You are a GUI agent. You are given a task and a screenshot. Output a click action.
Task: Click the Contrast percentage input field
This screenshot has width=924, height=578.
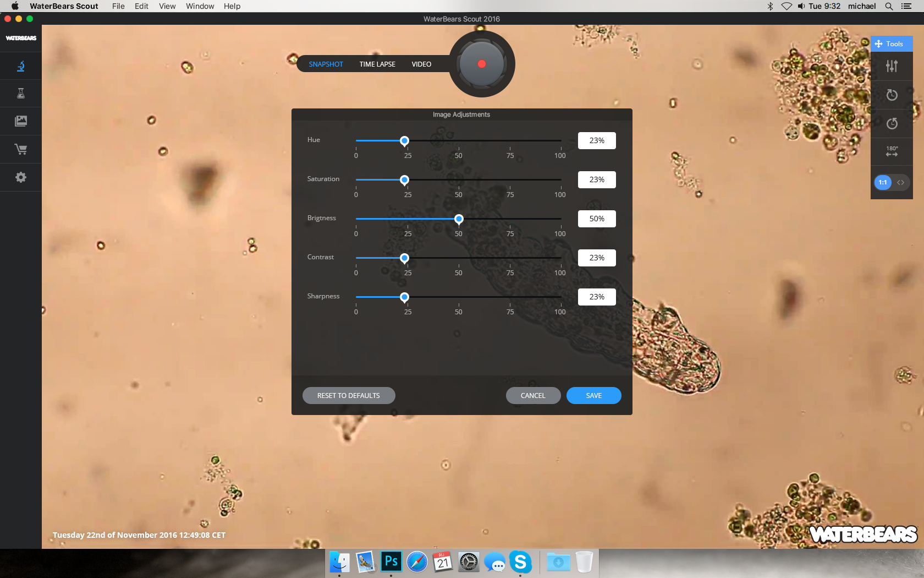pos(597,258)
